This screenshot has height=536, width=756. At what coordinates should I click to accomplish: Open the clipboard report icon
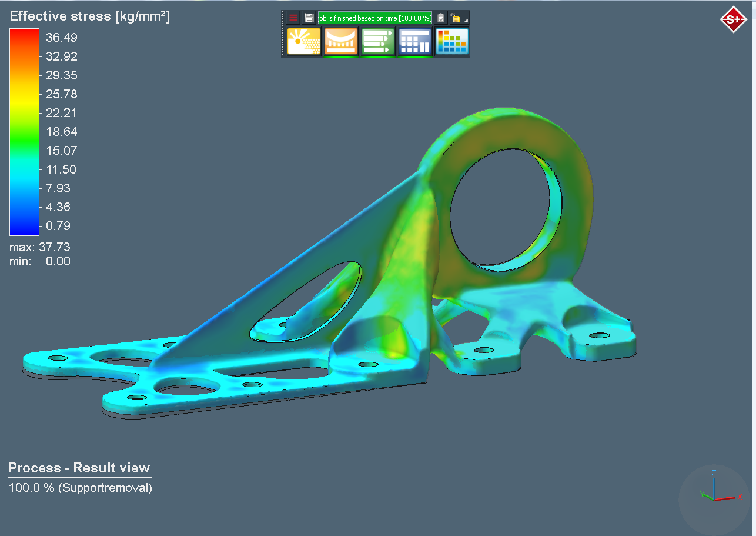pyautogui.click(x=440, y=18)
